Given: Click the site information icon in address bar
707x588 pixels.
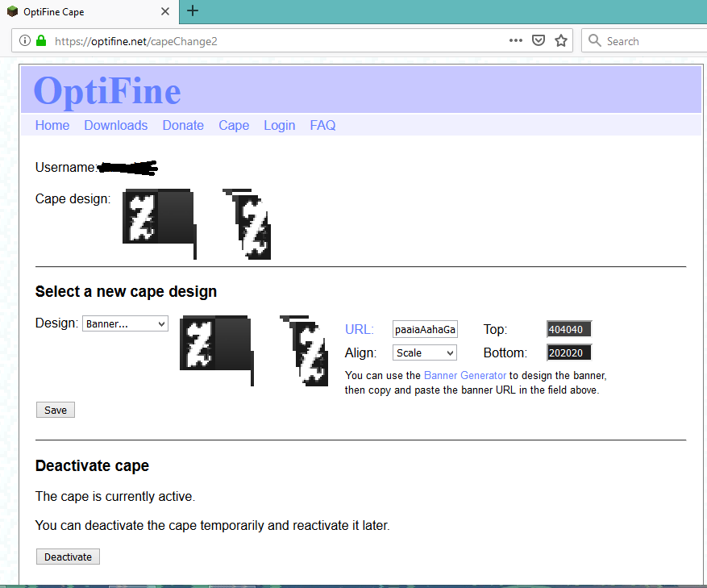Looking at the screenshot, I should coord(25,41).
